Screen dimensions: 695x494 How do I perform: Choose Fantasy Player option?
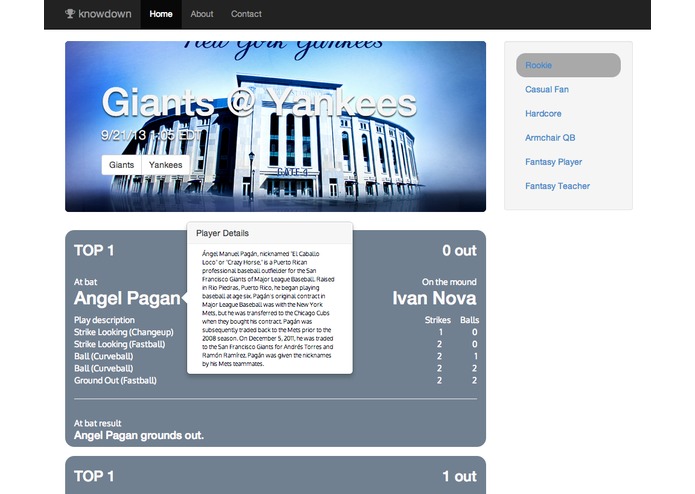[553, 162]
